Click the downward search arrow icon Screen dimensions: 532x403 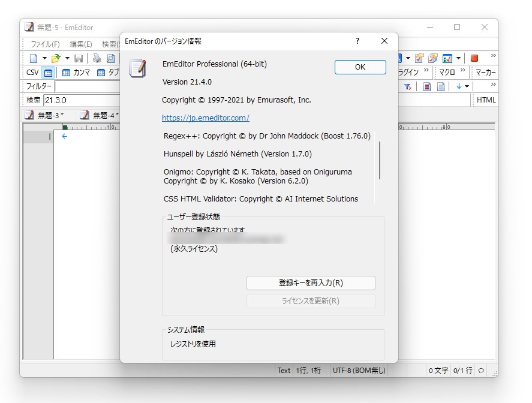click(x=459, y=86)
